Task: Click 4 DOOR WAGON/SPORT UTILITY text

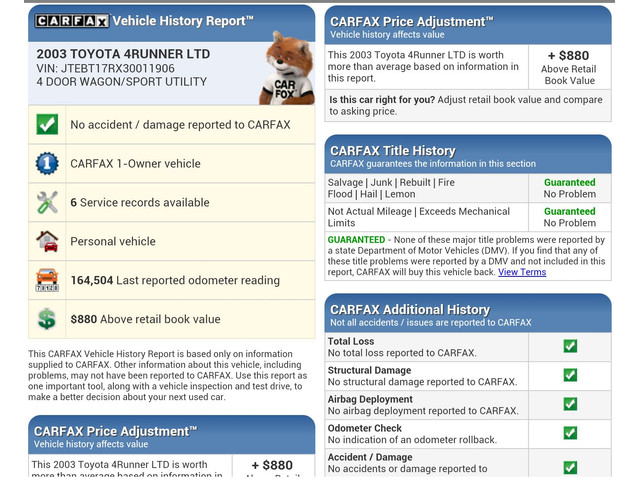Action: tap(122, 82)
